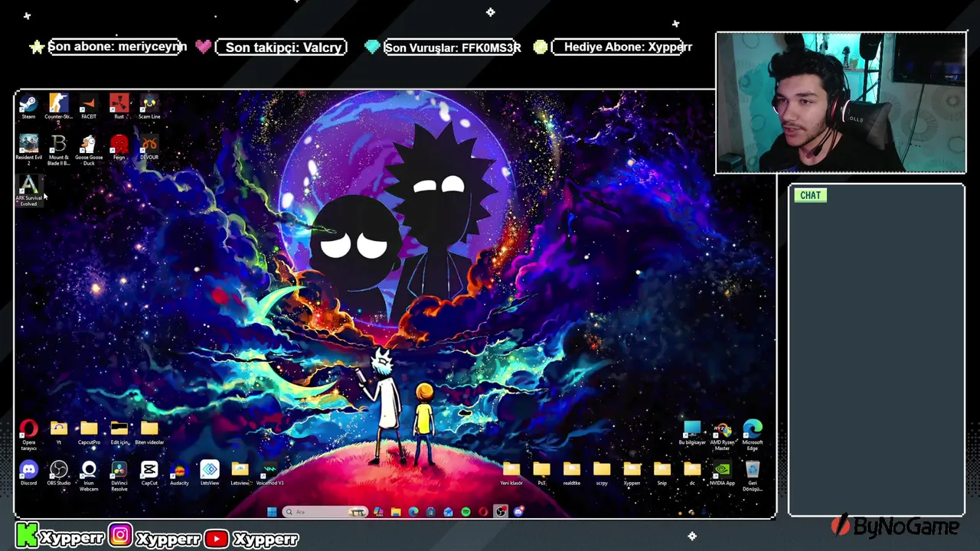Click the CHAT label in overlay
The width and height of the screenshot is (980, 551).
pyautogui.click(x=810, y=195)
